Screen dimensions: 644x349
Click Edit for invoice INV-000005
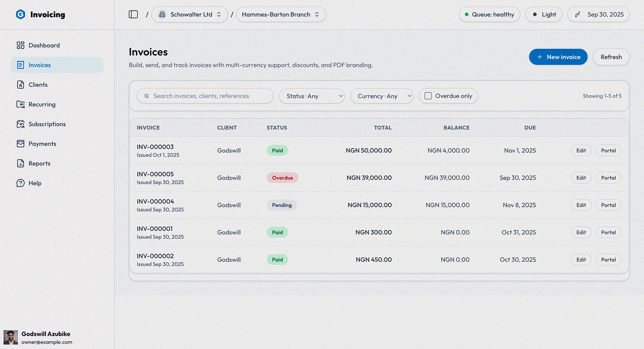581,178
